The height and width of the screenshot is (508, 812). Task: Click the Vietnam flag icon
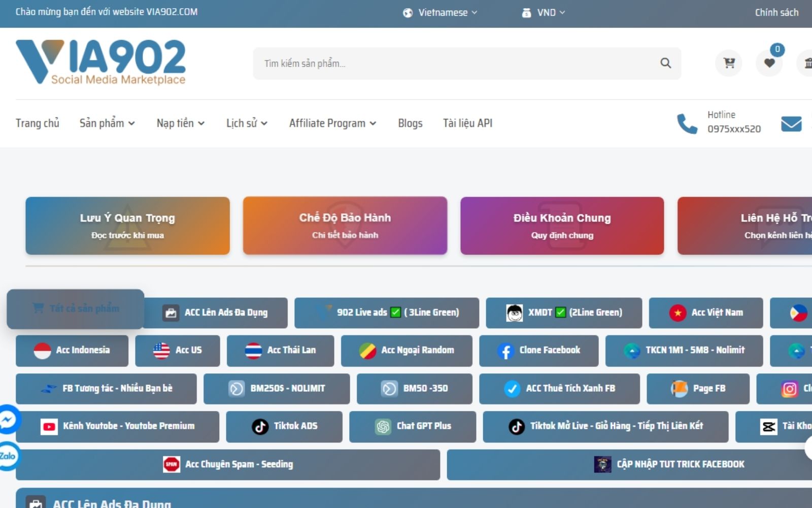pyautogui.click(x=678, y=313)
